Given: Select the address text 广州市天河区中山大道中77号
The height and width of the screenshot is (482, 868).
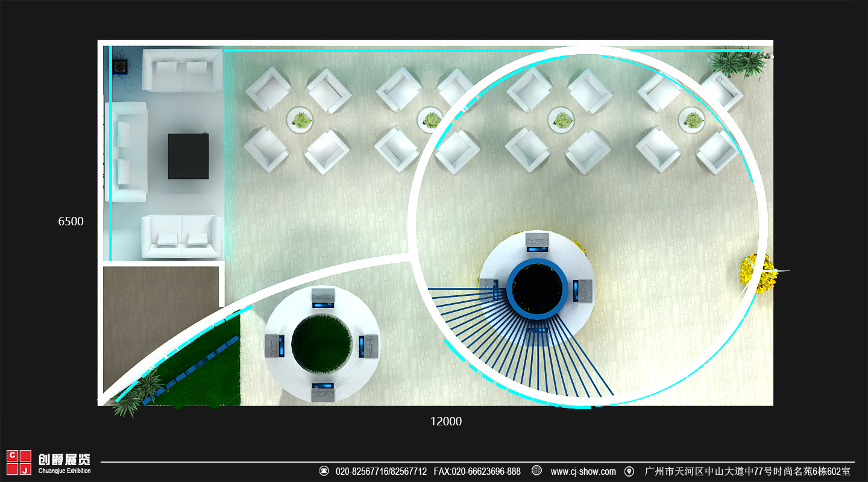Looking at the screenshot, I should (709, 471).
